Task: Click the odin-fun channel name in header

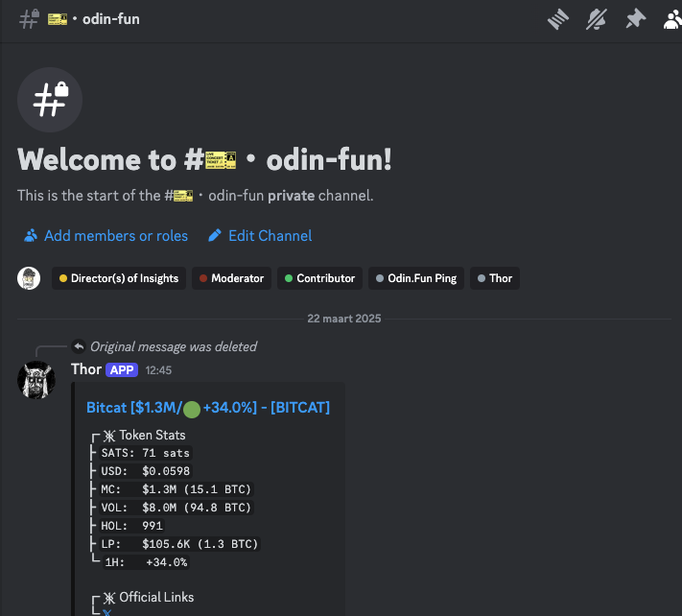Action: click(111, 19)
